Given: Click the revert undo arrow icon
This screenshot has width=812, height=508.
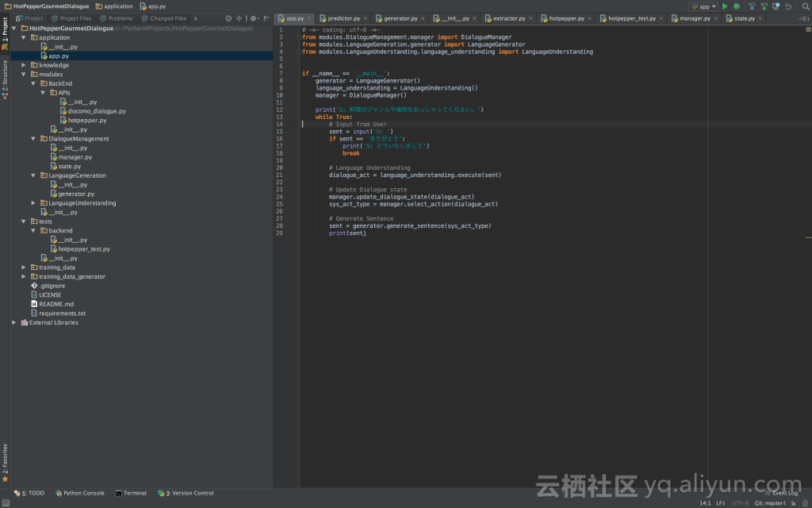Looking at the screenshot, I should [788, 6].
